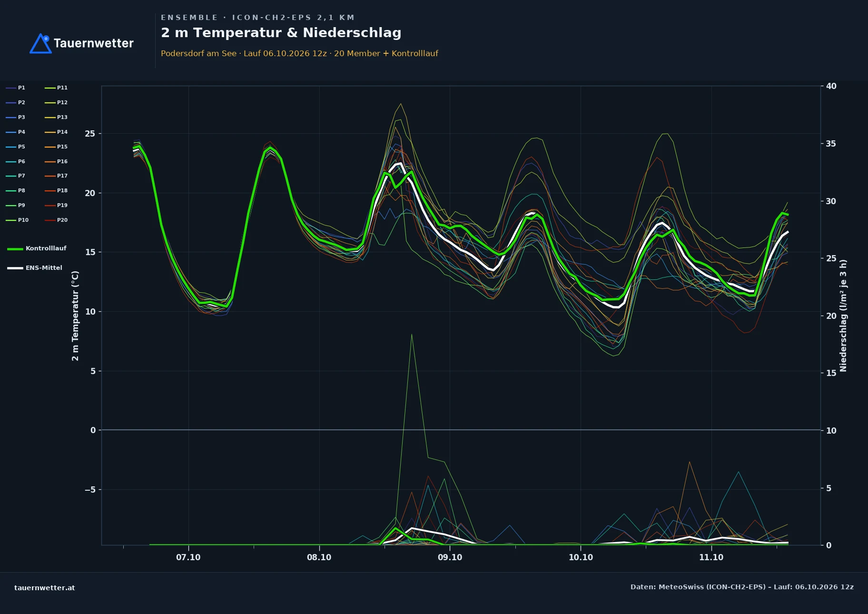The width and height of the screenshot is (868, 614).
Task: Click the ENS-Mittel legend entry
Action: 35,268
